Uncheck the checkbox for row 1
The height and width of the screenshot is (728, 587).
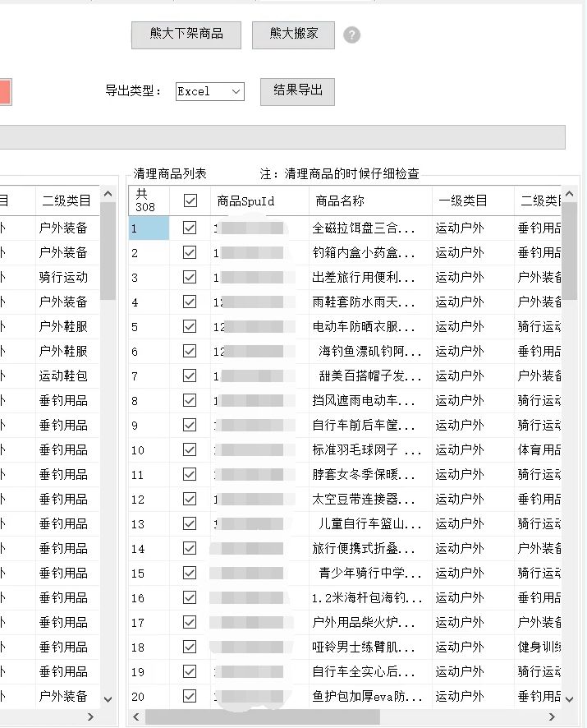tap(190, 228)
